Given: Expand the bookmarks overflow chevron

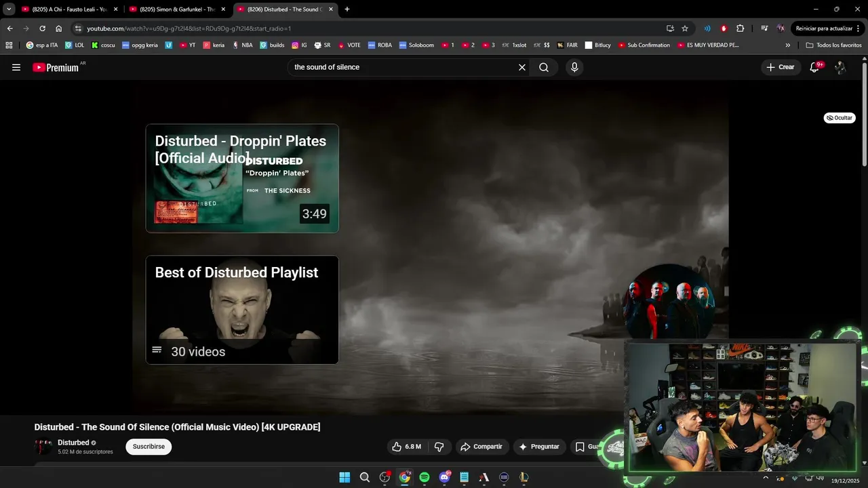Looking at the screenshot, I should point(787,45).
